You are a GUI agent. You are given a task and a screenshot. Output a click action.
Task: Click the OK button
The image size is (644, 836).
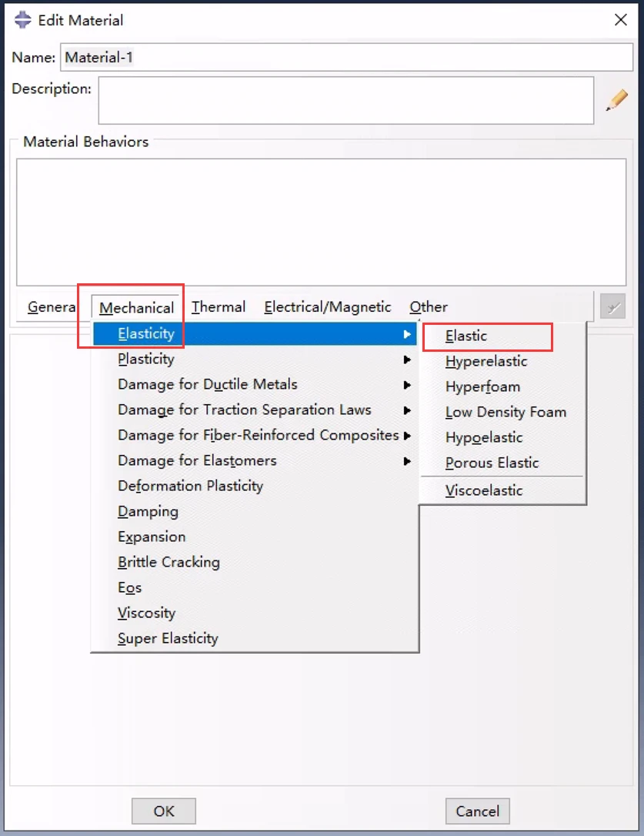coord(164,811)
